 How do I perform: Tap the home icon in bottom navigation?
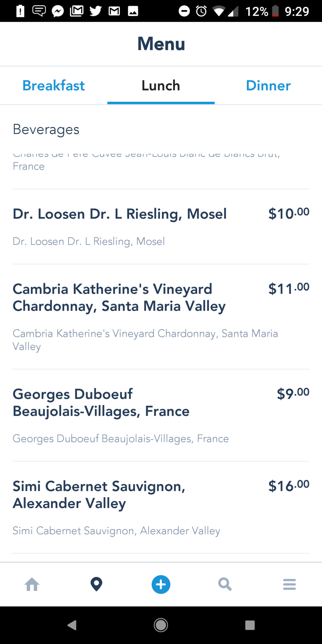[32, 585]
